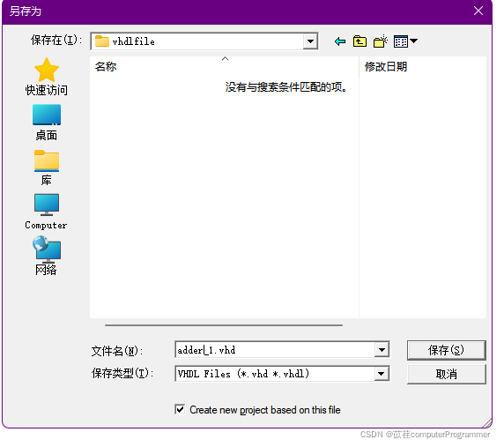Click the Cancel (取消) button
Screen dimensions: 504x447
coord(446,374)
